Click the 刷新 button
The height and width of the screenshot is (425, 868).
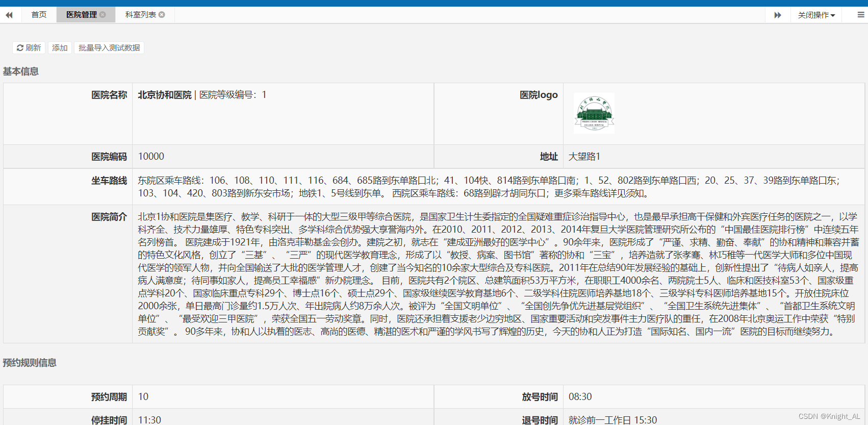[29, 47]
